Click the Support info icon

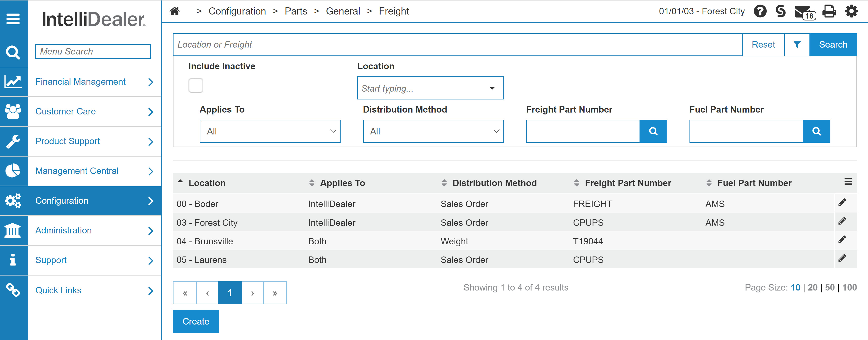[x=13, y=260]
